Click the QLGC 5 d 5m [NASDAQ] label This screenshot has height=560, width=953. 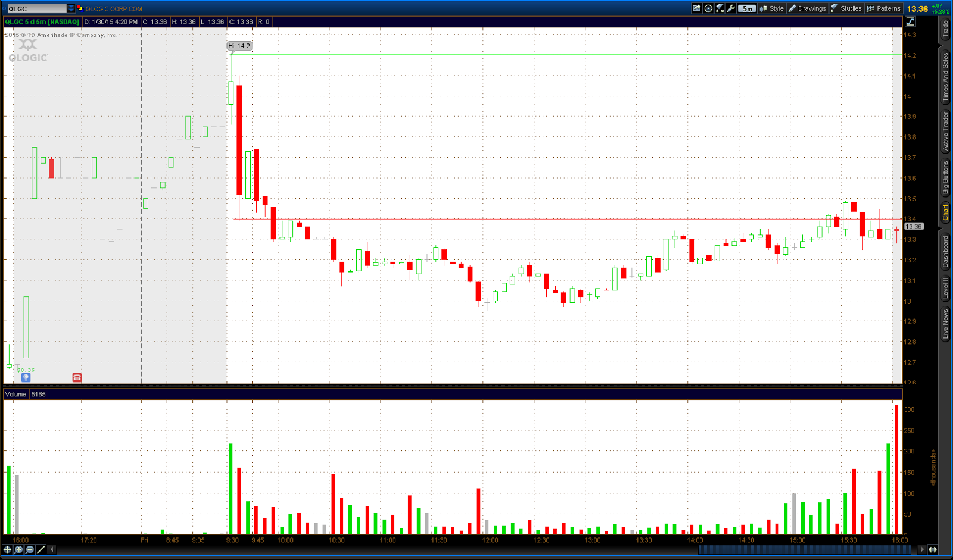pyautogui.click(x=42, y=22)
